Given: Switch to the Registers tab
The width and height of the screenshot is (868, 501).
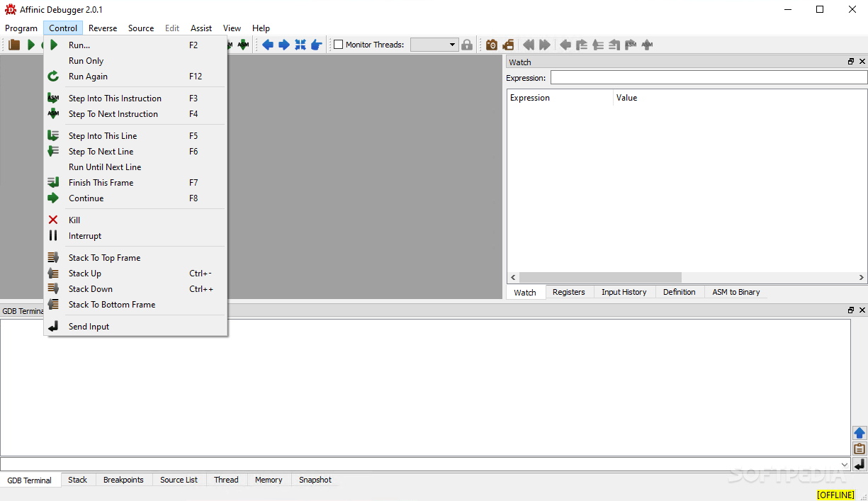Looking at the screenshot, I should click(569, 292).
